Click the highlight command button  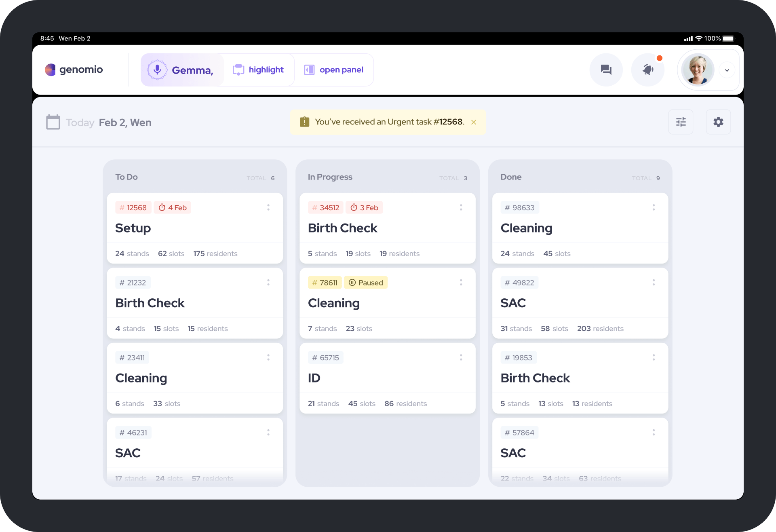[x=258, y=70]
